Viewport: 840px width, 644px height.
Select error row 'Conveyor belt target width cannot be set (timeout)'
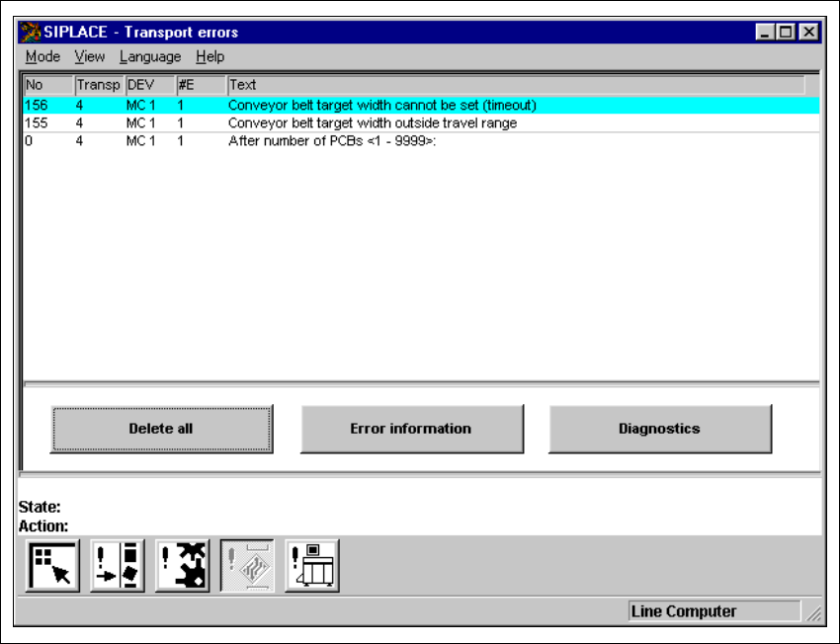point(421,106)
